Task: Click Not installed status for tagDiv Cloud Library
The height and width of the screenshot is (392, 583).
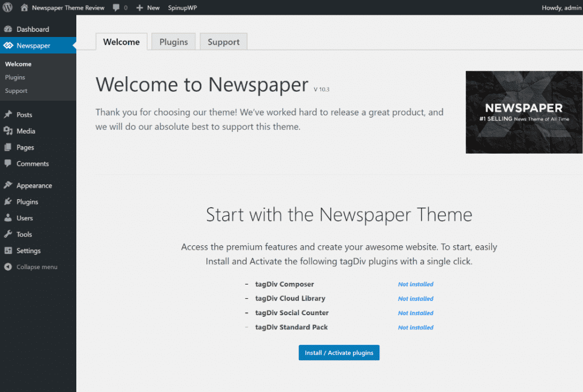Action: click(x=416, y=299)
